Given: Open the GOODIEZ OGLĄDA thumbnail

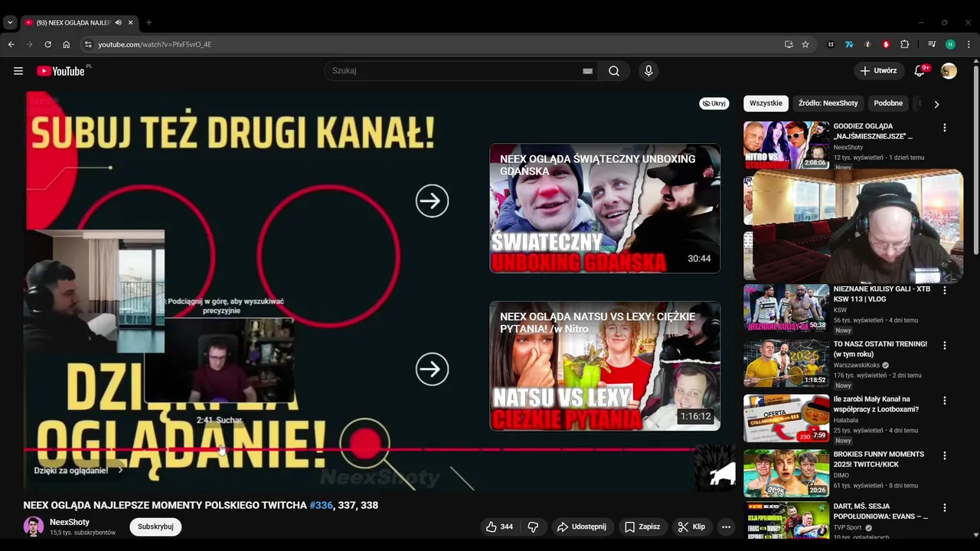Looking at the screenshot, I should click(786, 145).
